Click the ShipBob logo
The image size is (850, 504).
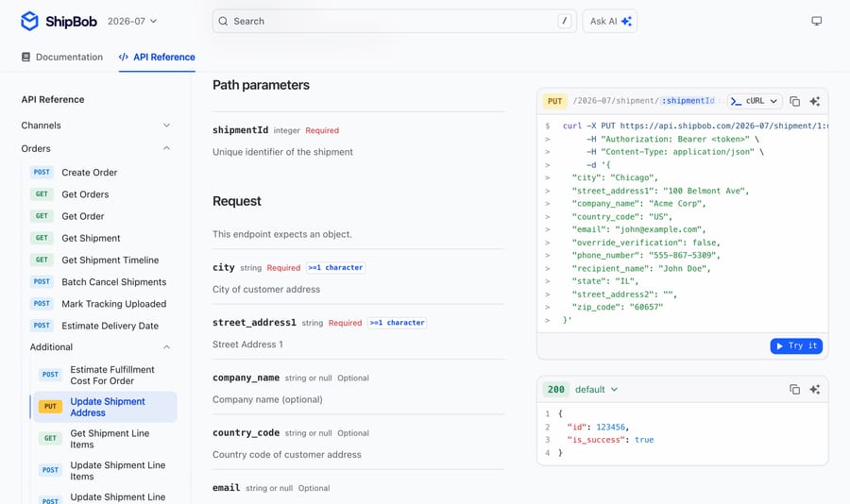pos(59,21)
